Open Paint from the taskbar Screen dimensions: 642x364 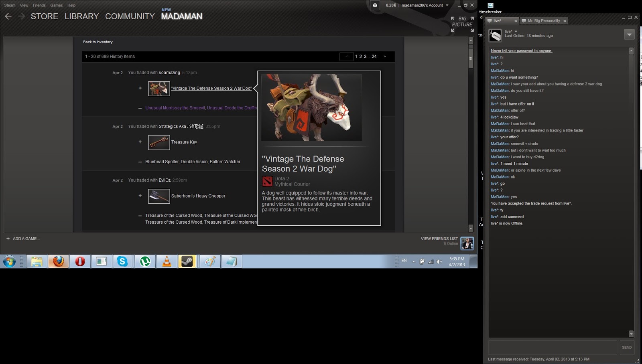tap(210, 262)
